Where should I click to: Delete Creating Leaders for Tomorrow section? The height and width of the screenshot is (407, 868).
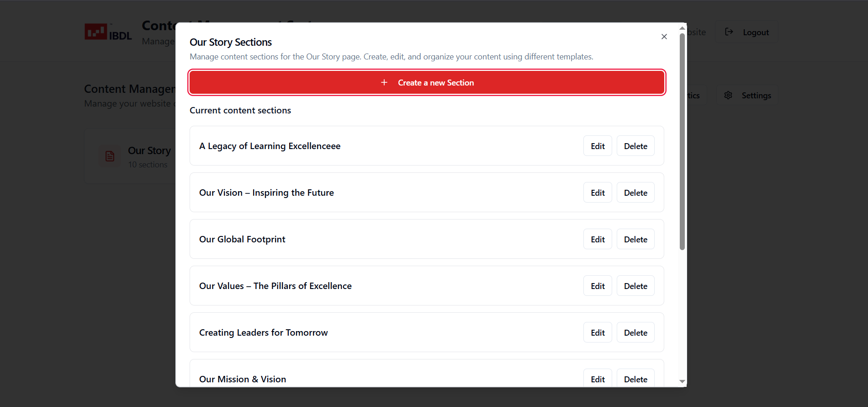point(635,332)
